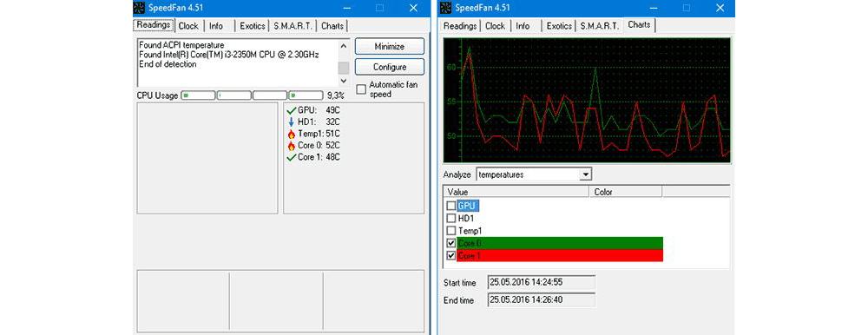Screen dimensions: 868x335
Task: Click the blue down arrow icon beside HD1
Action: [x=292, y=122]
